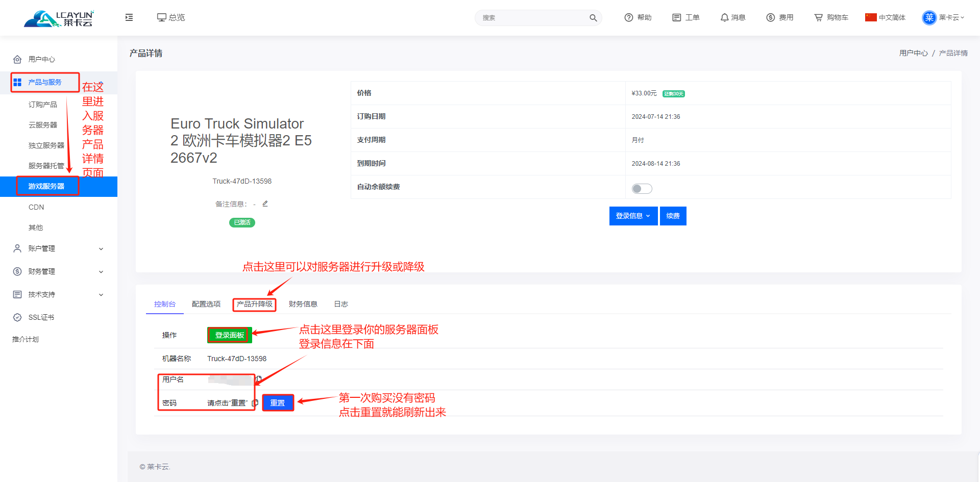Open 帮助 help question icon
Image resolution: width=980 pixels, height=482 pixels.
629,17
